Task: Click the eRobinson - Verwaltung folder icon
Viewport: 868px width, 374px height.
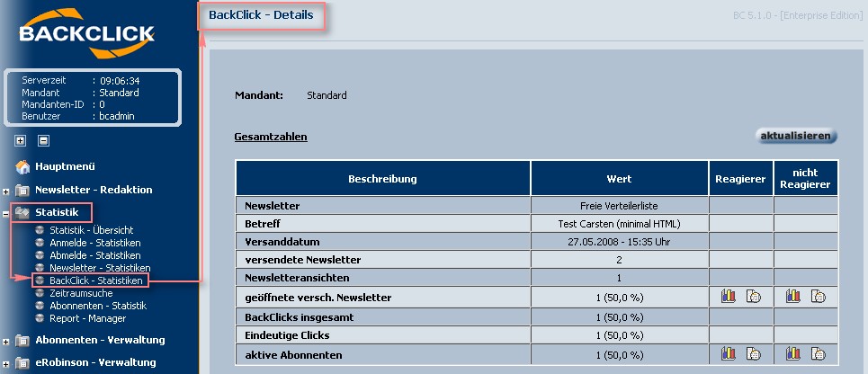Action: 22,363
